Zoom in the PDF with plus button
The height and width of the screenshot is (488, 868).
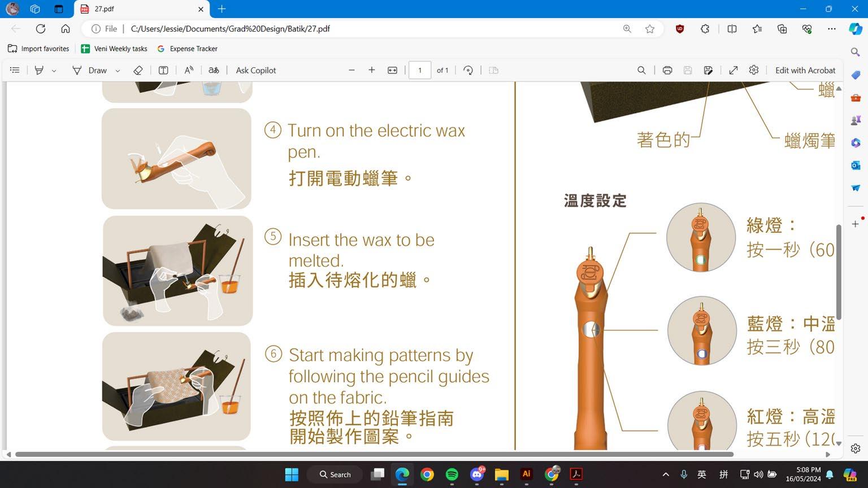tap(372, 70)
